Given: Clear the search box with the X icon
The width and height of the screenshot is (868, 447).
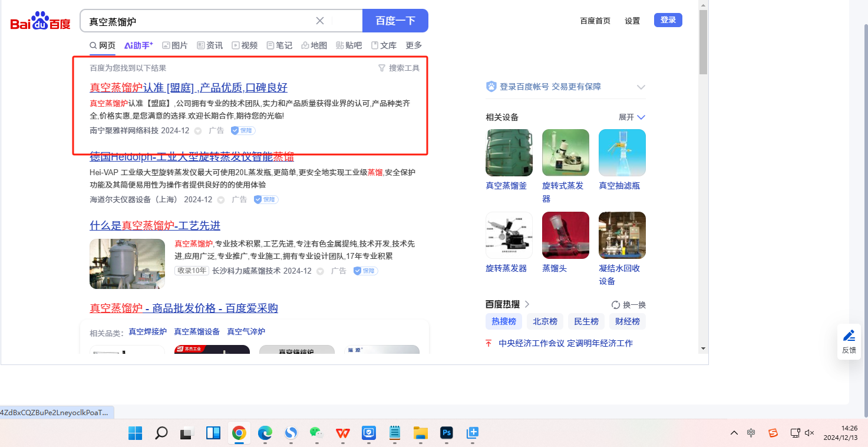Looking at the screenshot, I should [x=320, y=21].
